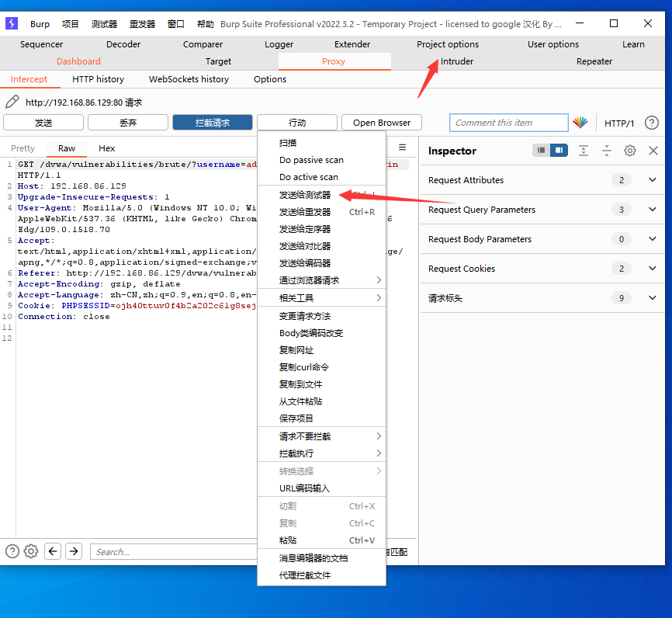This screenshot has width=672, height=618.
Task: Switch editor to Pretty view
Action: pos(23,148)
